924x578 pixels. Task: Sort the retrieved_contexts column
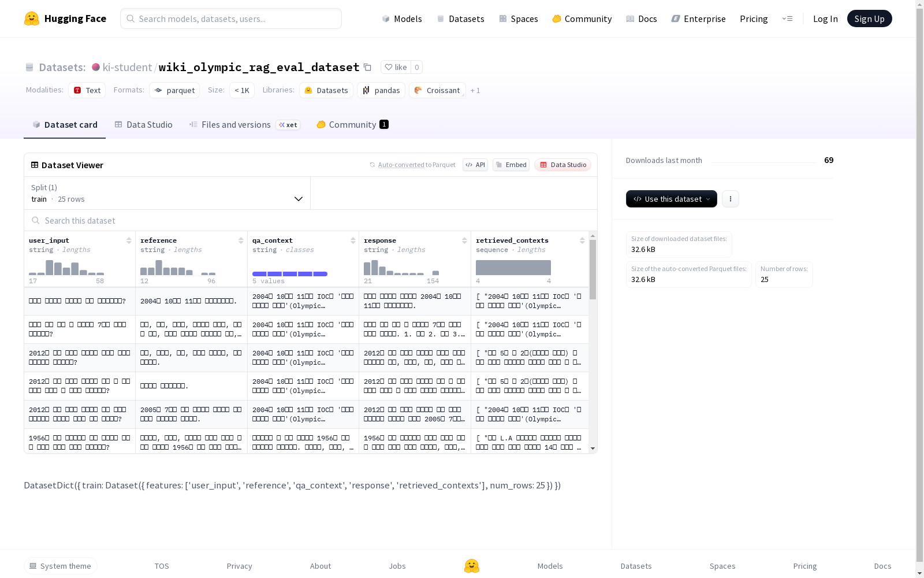coord(582,240)
